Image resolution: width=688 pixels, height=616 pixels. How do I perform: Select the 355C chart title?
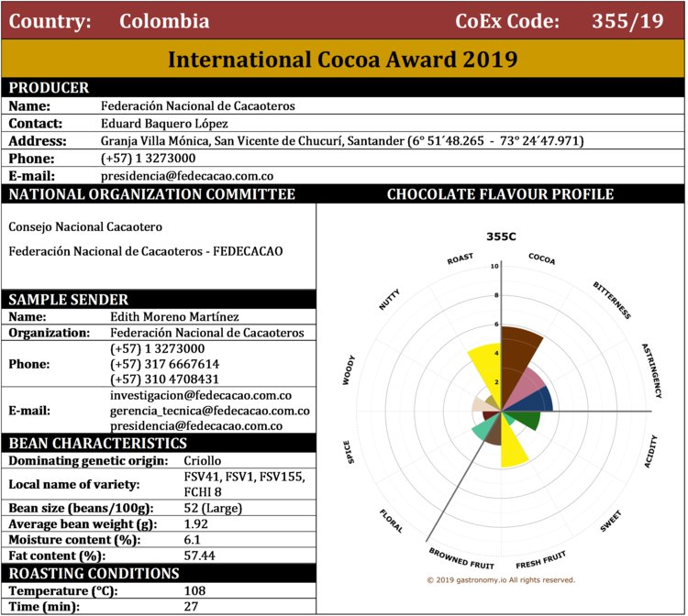pos(501,236)
